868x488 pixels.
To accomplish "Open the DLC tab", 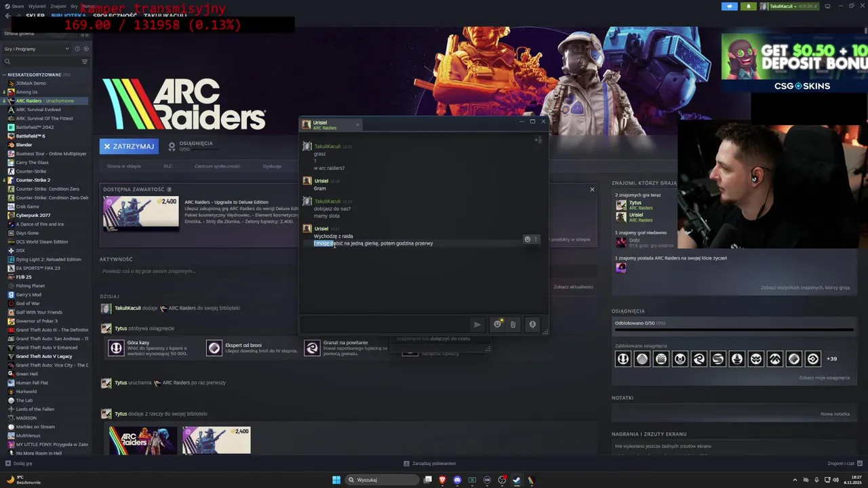I will pos(167,166).
